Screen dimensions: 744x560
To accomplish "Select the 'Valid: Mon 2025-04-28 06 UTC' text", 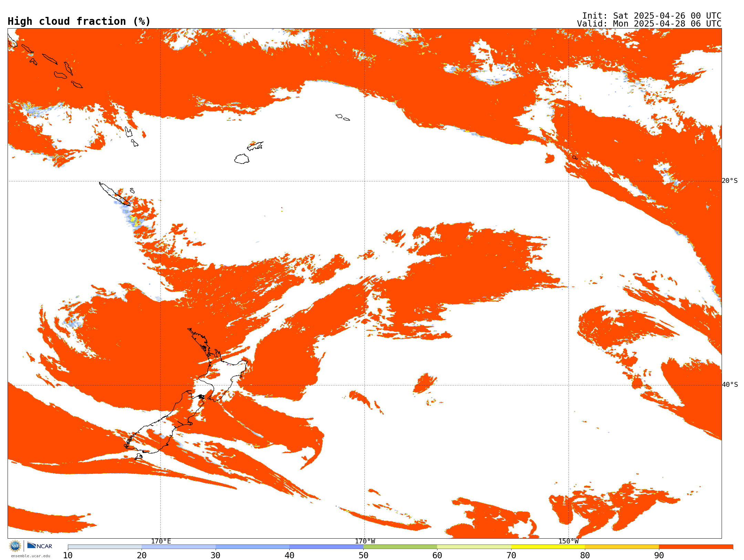I will click(x=649, y=24).
